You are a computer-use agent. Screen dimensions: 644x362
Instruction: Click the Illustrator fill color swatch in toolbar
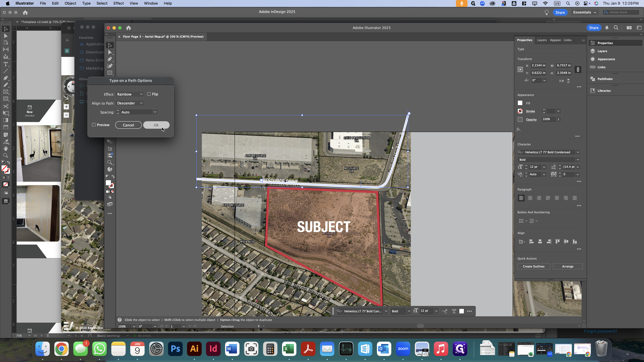point(108,183)
